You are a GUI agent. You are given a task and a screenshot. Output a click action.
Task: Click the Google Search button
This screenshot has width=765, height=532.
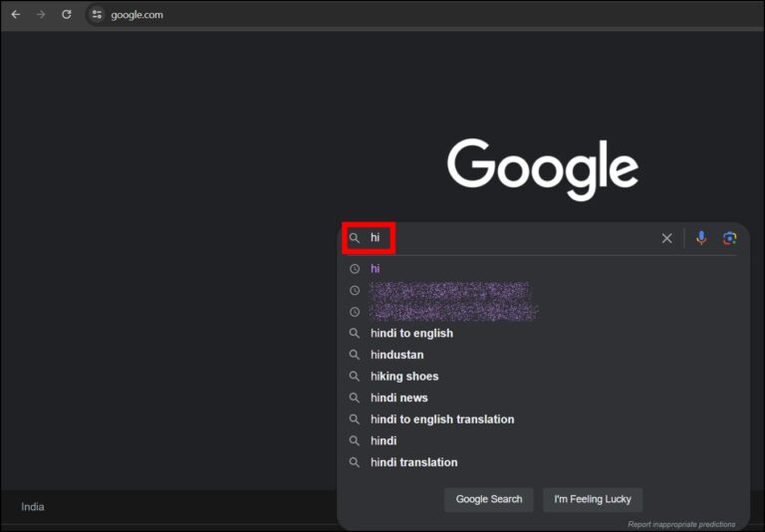pyautogui.click(x=489, y=499)
